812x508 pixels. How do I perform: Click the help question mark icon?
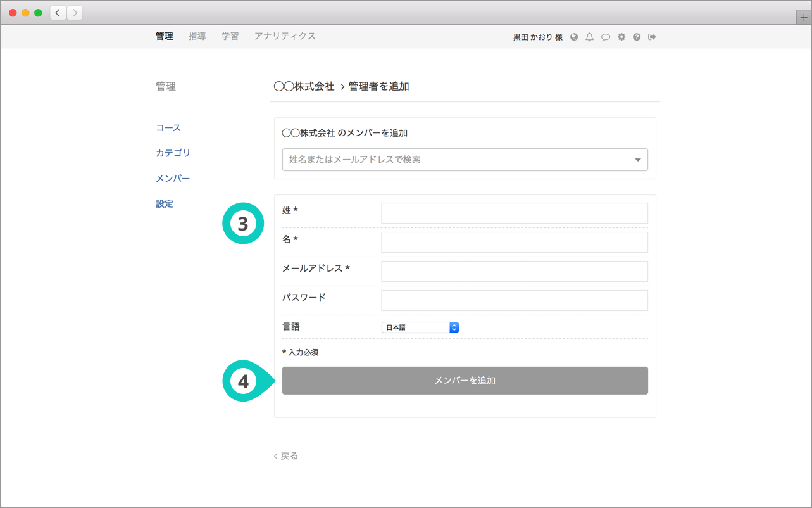tap(637, 37)
